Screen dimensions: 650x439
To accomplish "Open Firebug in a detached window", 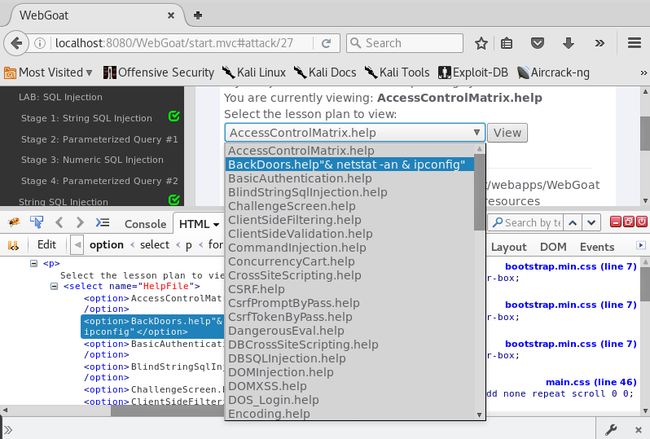I will pos(629,222).
